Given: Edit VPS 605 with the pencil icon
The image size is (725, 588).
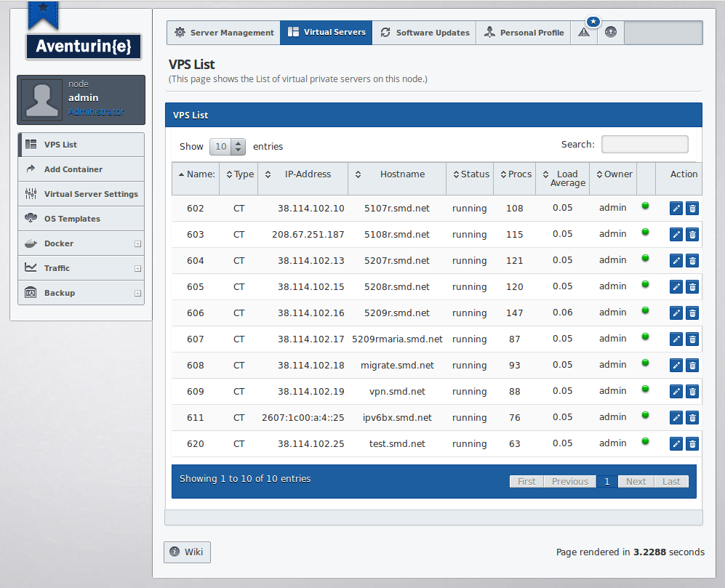Looking at the screenshot, I should pos(676,287).
